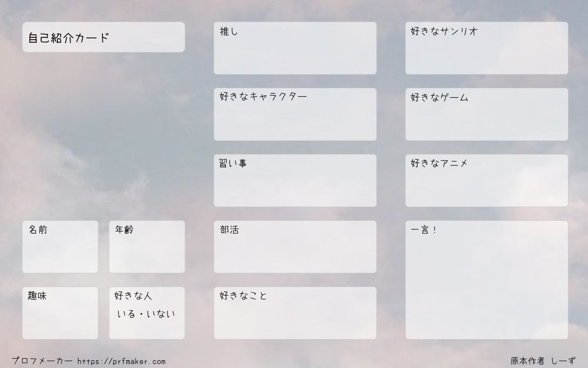The image size is (588, 368).
Task: Select the 趣味 field box
Action: [x=60, y=313]
